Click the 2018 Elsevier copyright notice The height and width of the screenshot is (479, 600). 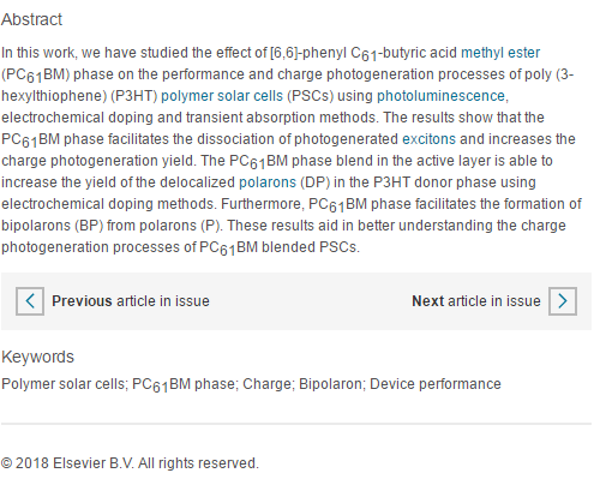[130, 463]
